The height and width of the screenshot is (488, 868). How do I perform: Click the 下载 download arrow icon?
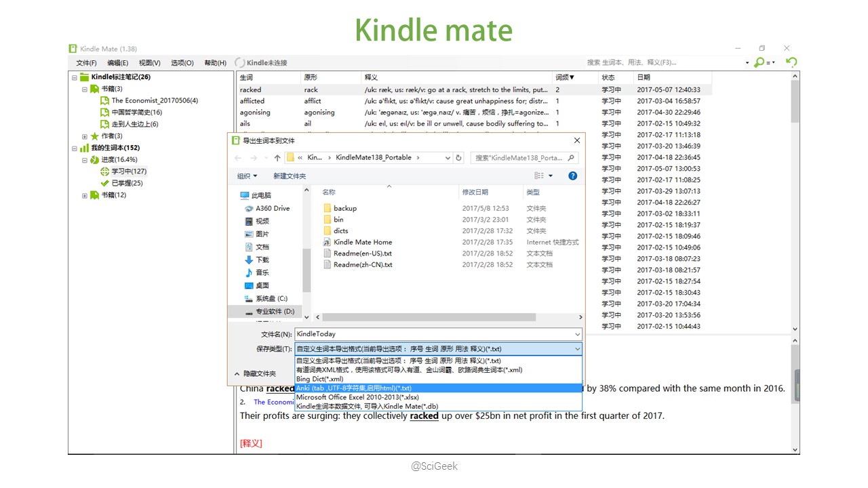coord(249,260)
